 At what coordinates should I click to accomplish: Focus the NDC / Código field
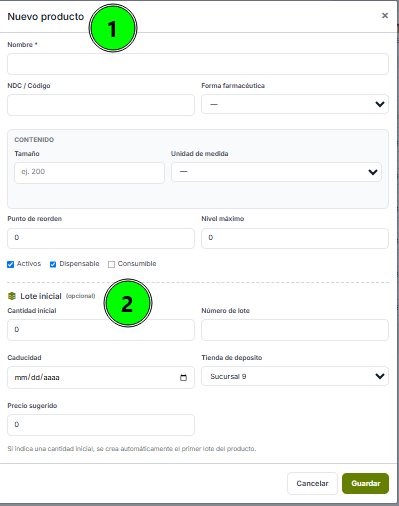coord(101,105)
